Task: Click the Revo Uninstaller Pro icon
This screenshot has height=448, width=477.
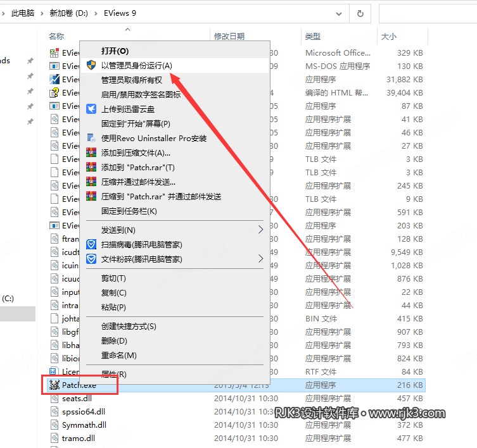Action: coord(91,138)
